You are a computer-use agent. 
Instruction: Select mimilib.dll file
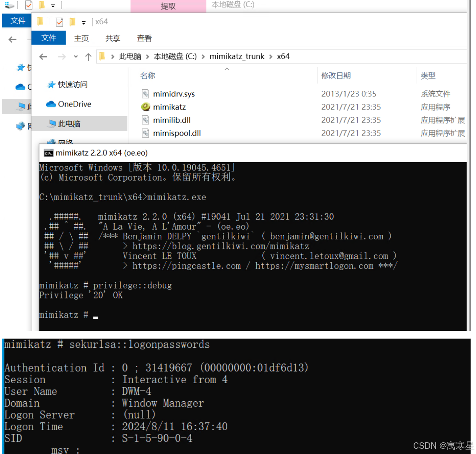[172, 120]
